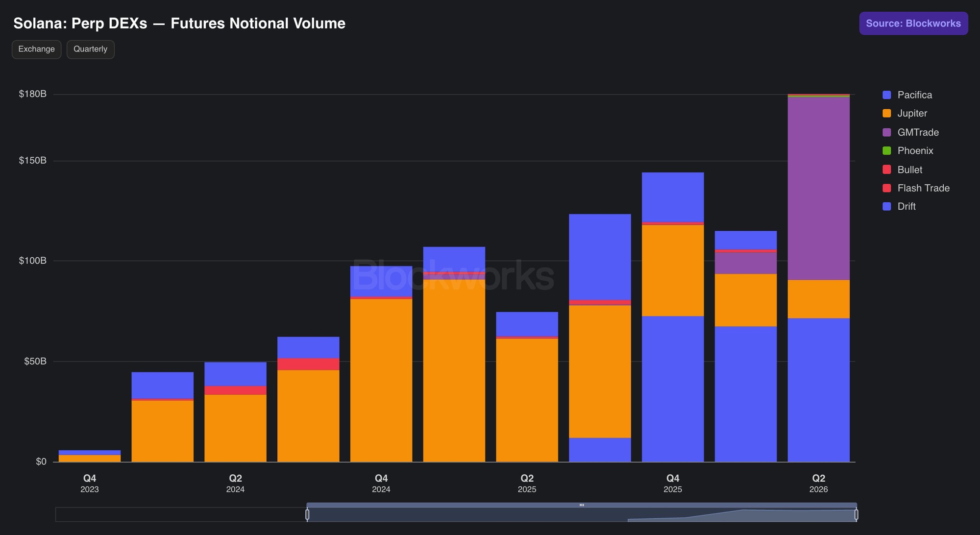Hide the GMTrade series in legend
This screenshot has width=980, height=535.
[886, 132]
